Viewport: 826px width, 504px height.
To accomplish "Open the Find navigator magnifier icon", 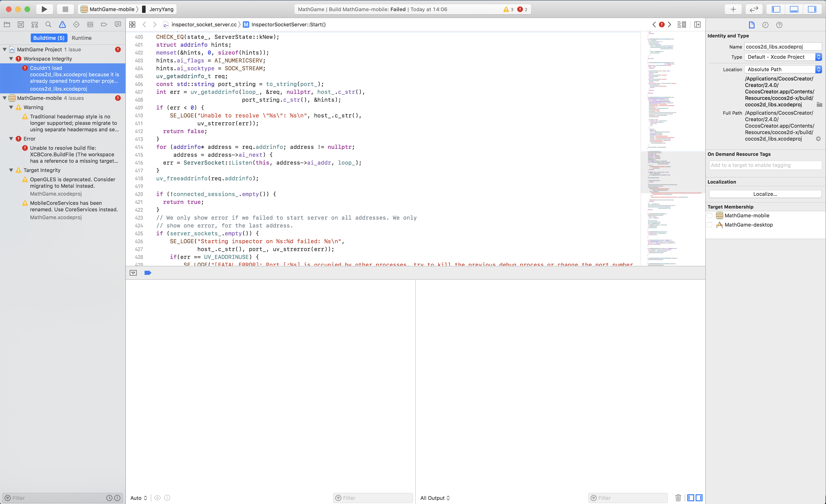I will coord(48,25).
